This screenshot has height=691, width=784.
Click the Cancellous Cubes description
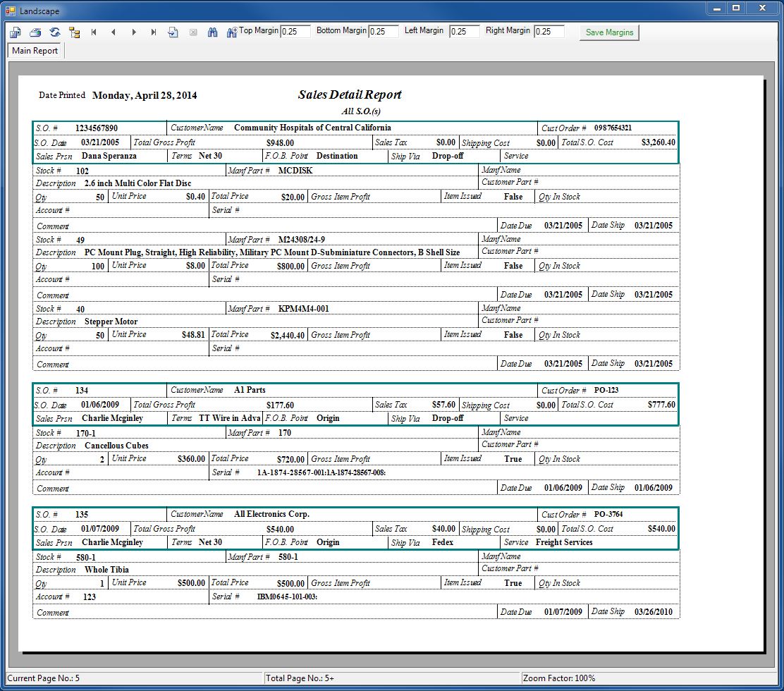pyautogui.click(x=116, y=446)
